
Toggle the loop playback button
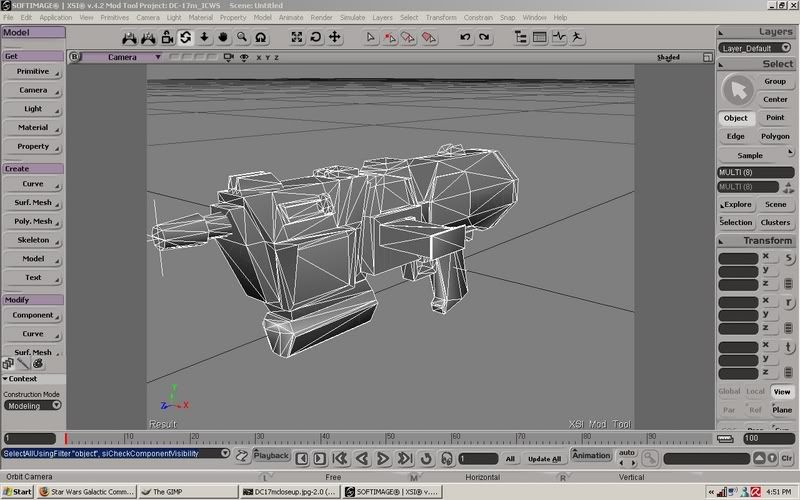click(x=426, y=458)
